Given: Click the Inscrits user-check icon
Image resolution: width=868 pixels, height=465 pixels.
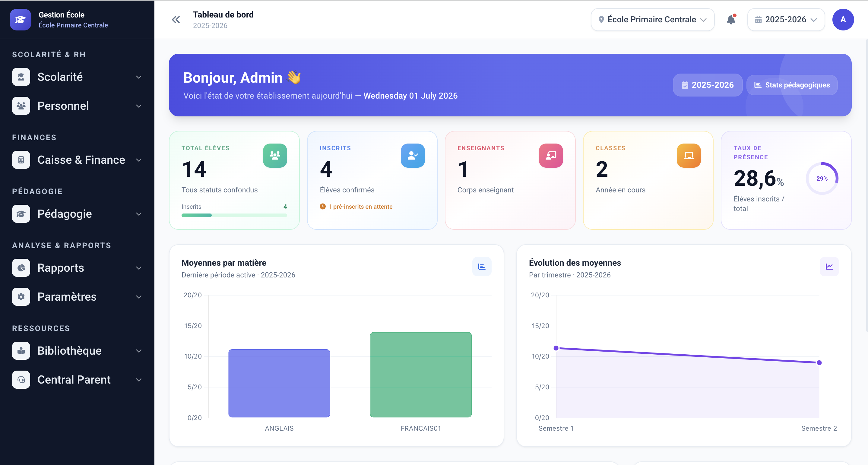Looking at the screenshot, I should (x=412, y=155).
